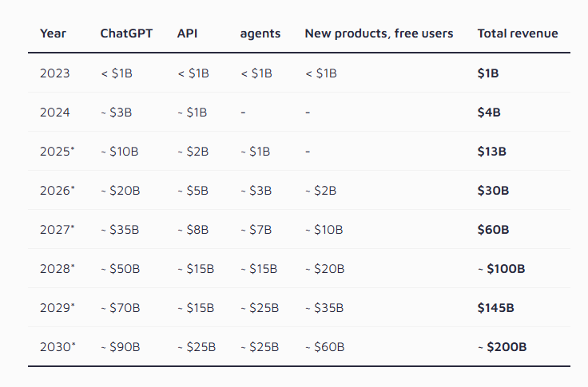Select the 2028 ChatGPT value ~$50B
588x387 pixels.
[x=120, y=269]
